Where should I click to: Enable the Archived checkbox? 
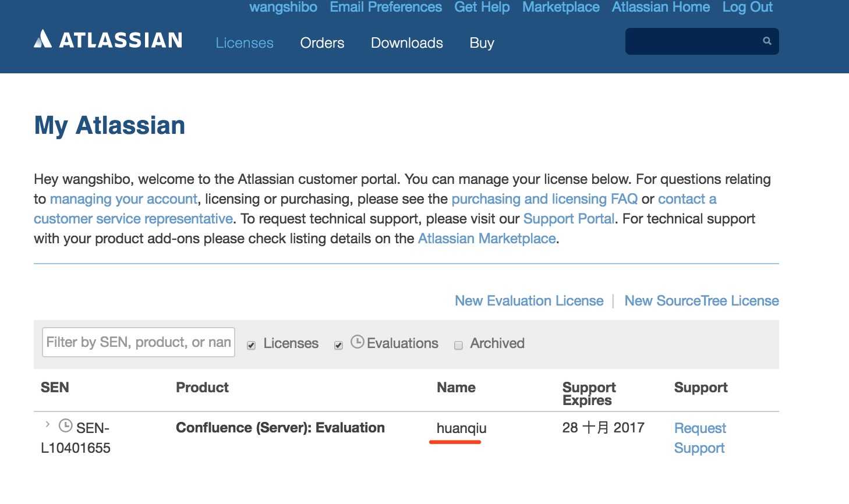point(458,345)
